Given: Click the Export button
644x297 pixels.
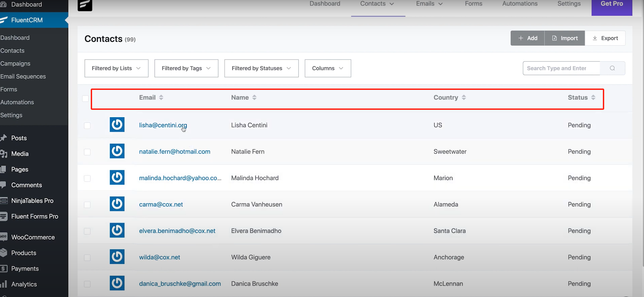Looking at the screenshot, I should tap(605, 38).
